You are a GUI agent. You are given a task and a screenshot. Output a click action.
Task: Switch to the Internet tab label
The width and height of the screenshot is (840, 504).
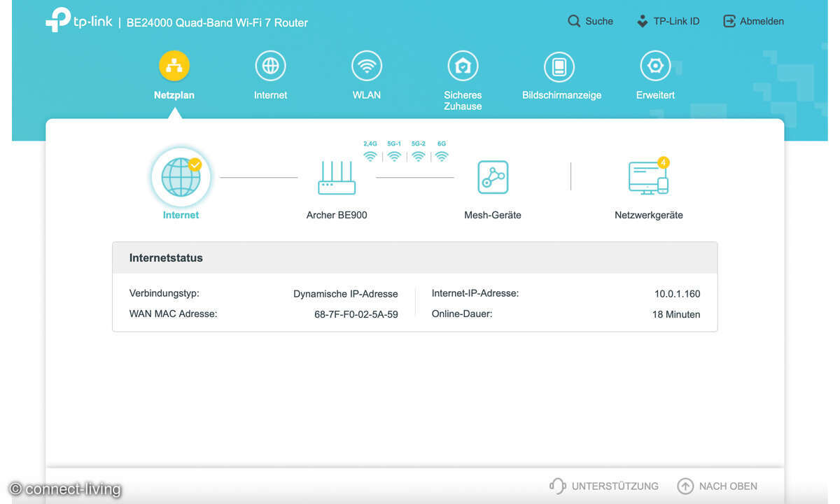[x=270, y=95]
